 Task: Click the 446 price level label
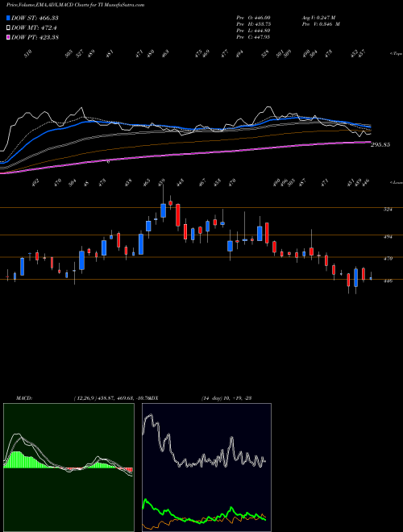tap(388, 281)
